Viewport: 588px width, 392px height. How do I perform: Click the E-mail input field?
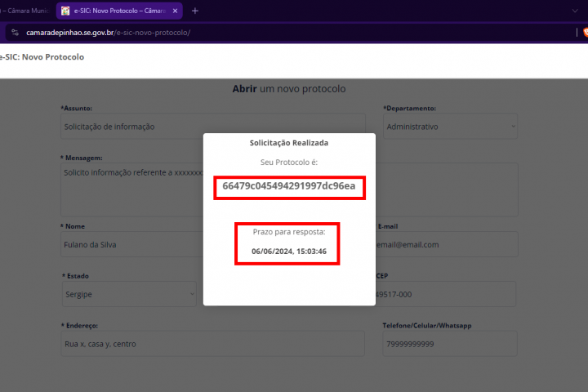pyautogui.click(x=446, y=244)
